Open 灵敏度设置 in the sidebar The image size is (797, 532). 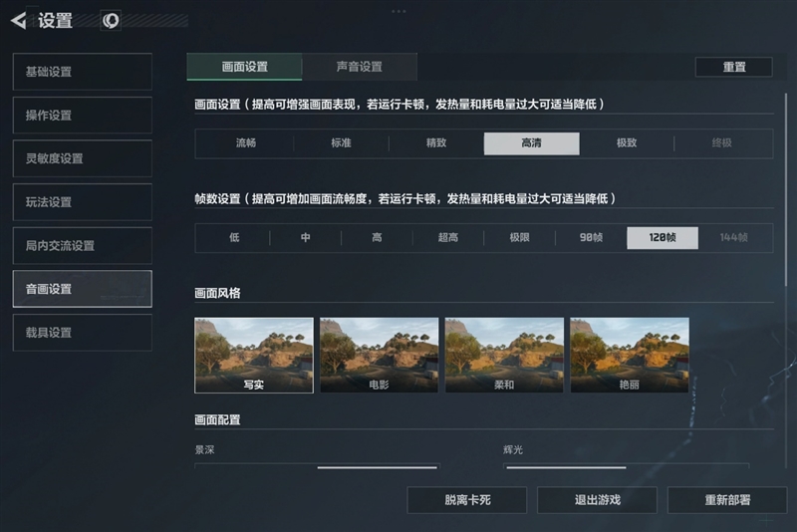[83, 158]
